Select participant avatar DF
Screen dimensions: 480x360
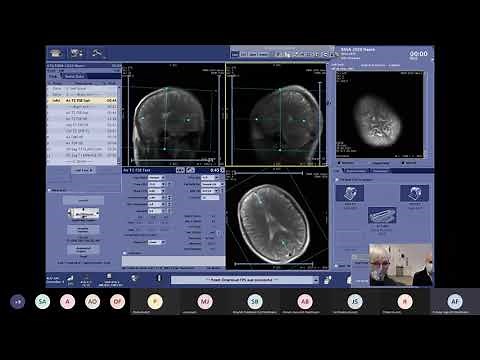click(117, 302)
